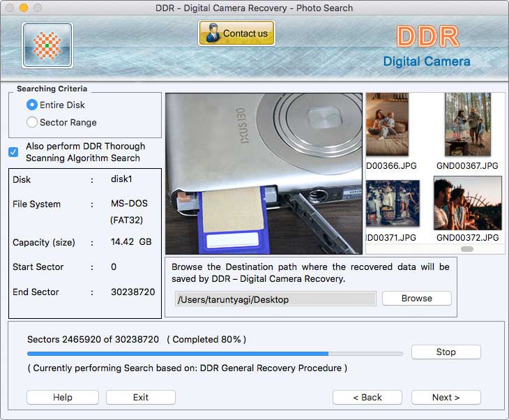This screenshot has width=509, height=420.
Task: Proceed with the Next button
Action: tap(446, 397)
